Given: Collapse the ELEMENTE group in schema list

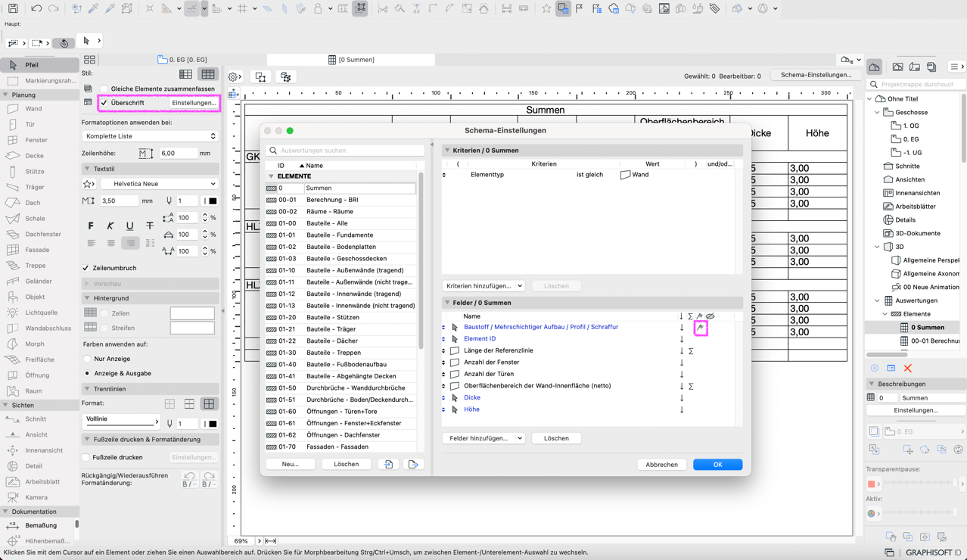Looking at the screenshot, I should pos(271,176).
